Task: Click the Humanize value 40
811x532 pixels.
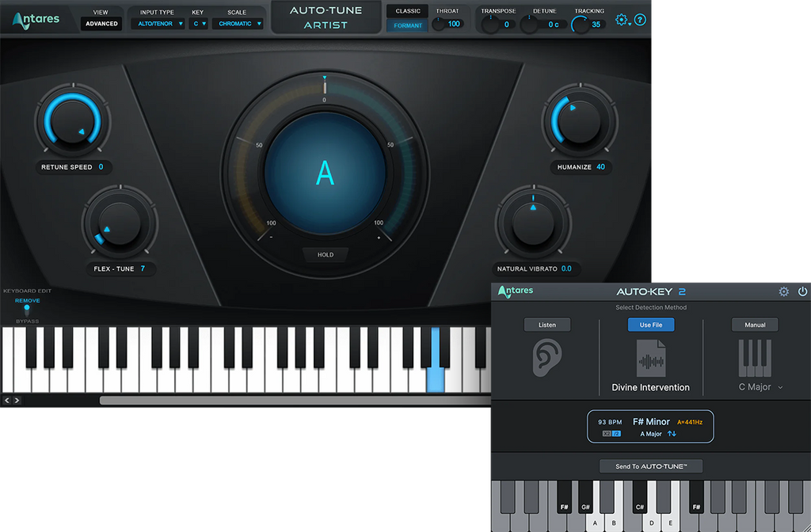Action: (x=600, y=167)
